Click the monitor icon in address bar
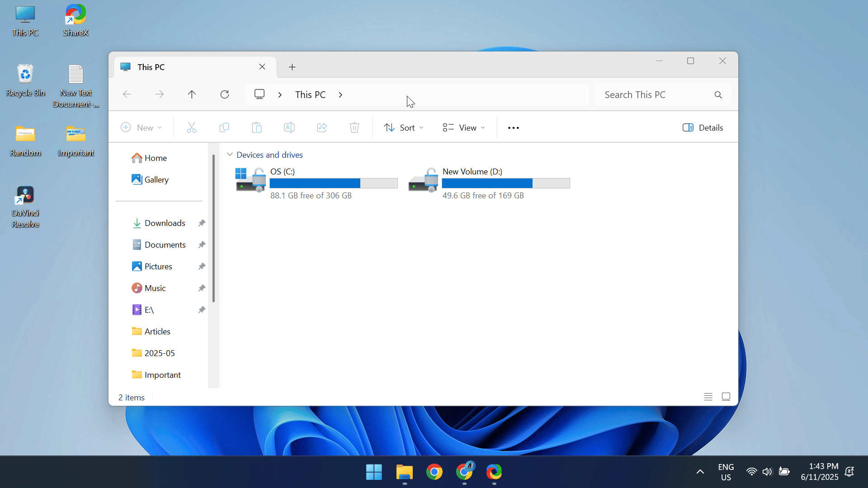This screenshot has width=868, height=488. (259, 94)
